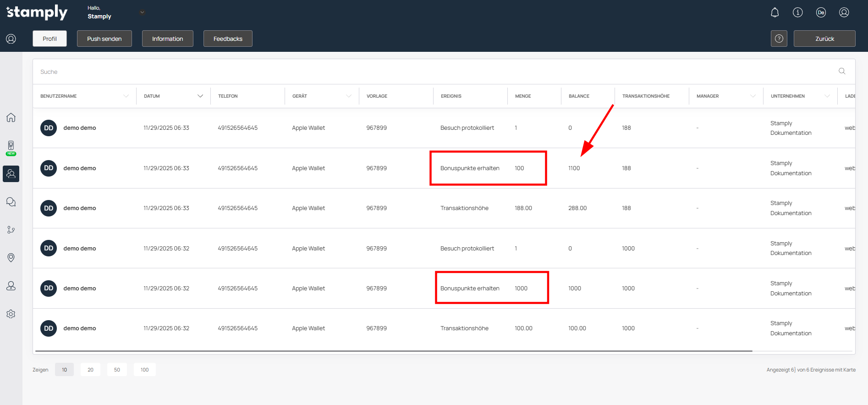The width and height of the screenshot is (868, 405).
Task: Click the search magnifier icon
Action: (842, 71)
